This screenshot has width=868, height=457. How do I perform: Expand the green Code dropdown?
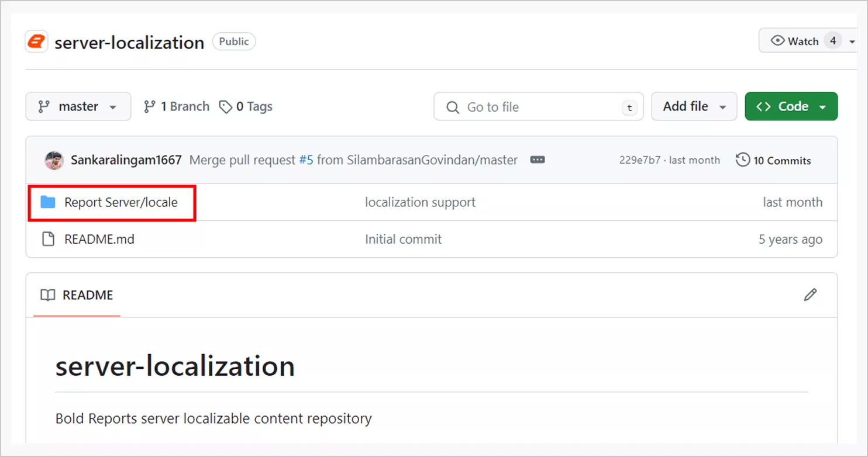click(791, 106)
